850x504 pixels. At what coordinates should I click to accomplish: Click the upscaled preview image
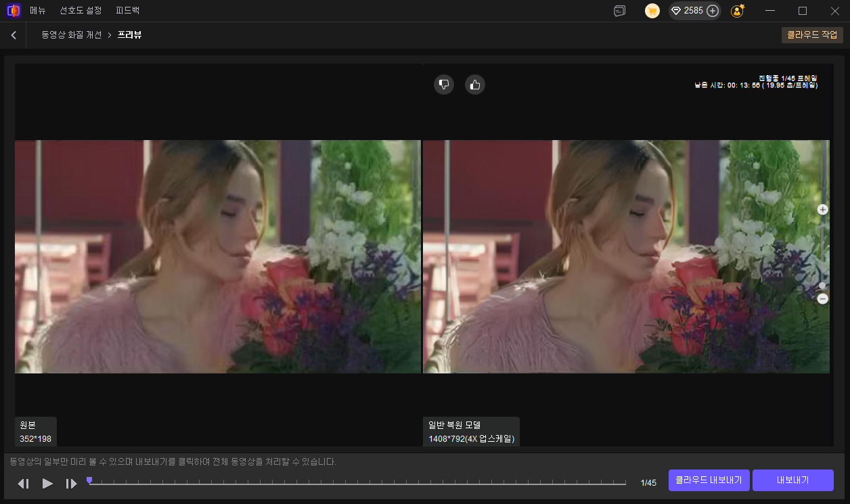626,256
